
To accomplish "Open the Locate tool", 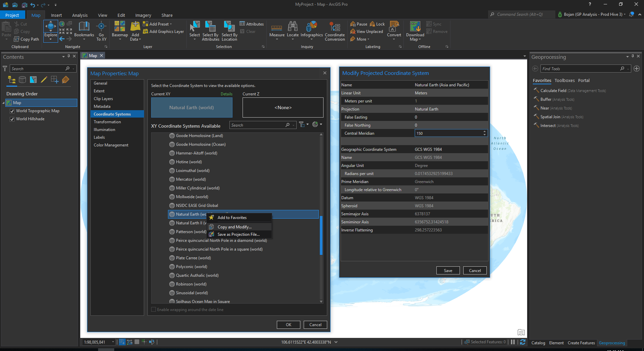I will (x=293, y=31).
